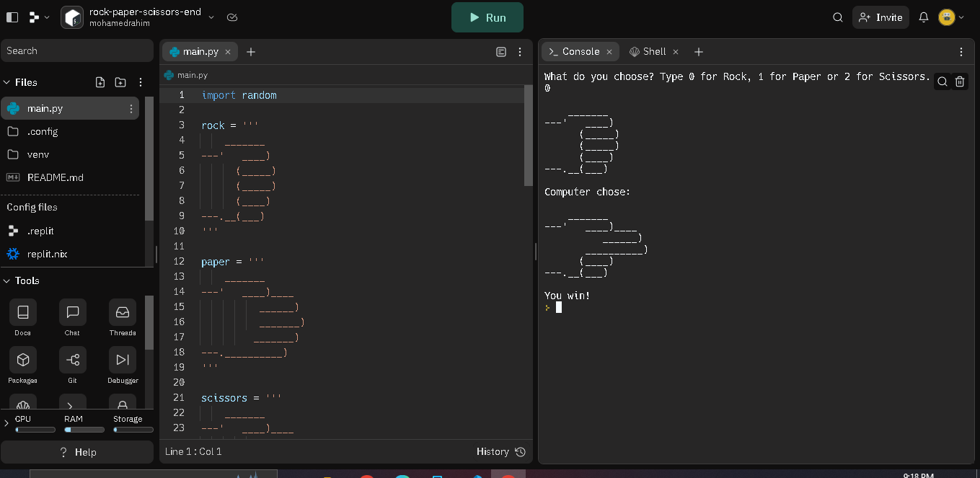Click the RAM usage bar
The image size is (980, 478).
pos(84,430)
